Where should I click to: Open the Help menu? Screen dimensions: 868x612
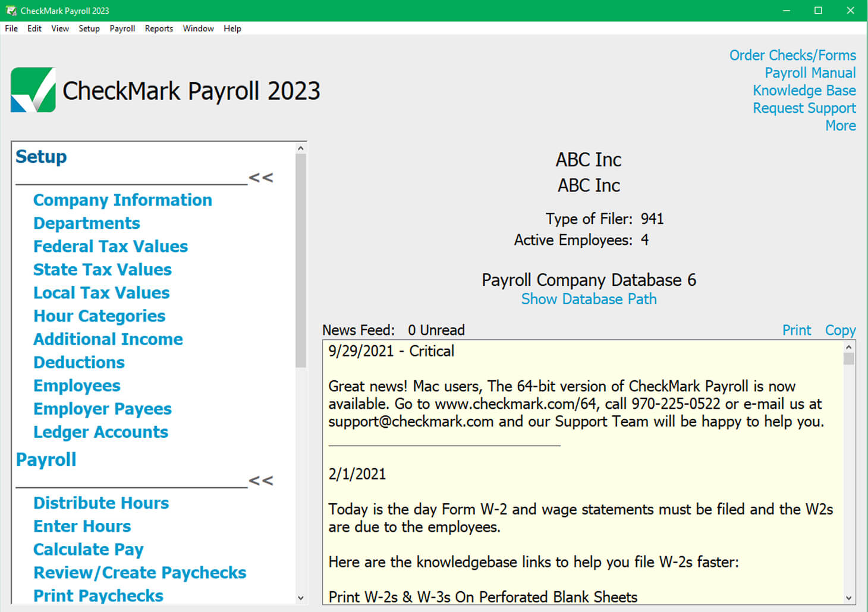pyautogui.click(x=232, y=29)
